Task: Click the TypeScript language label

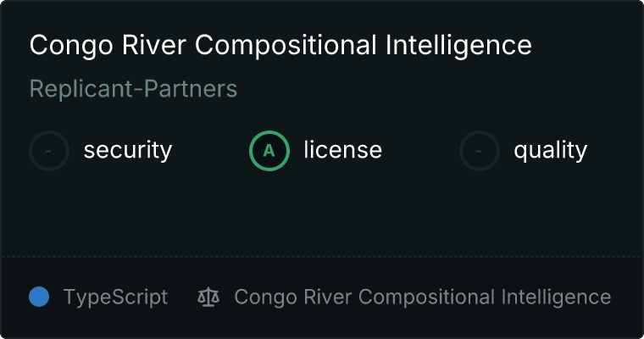Action: pos(115,297)
